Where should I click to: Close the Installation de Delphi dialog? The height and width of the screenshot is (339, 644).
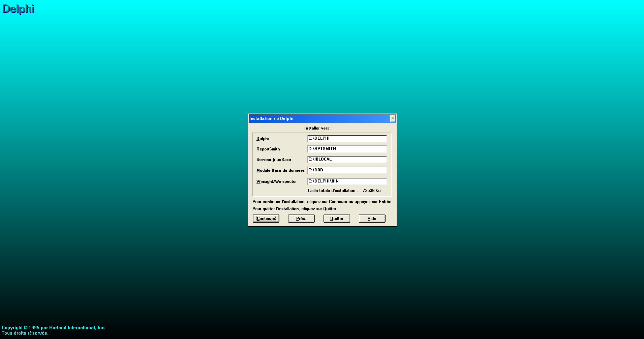click(x=393, y=118)
